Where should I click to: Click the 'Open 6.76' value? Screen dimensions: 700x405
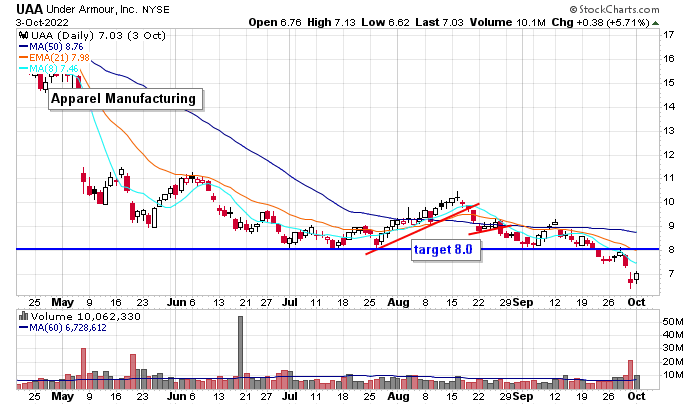(275, 22)
